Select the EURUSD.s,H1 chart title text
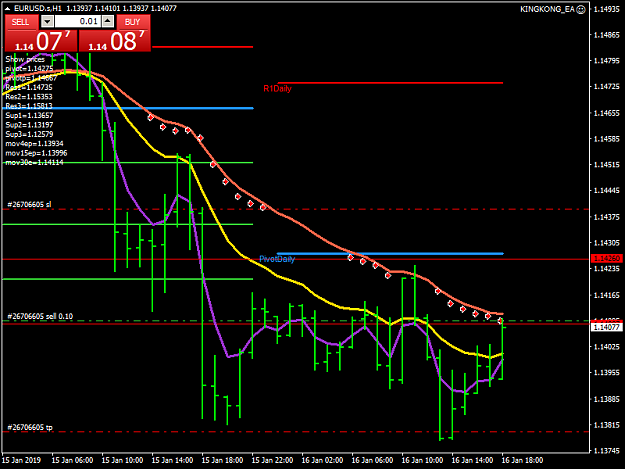This screenshot has width=625, height=469. point(38,8)
